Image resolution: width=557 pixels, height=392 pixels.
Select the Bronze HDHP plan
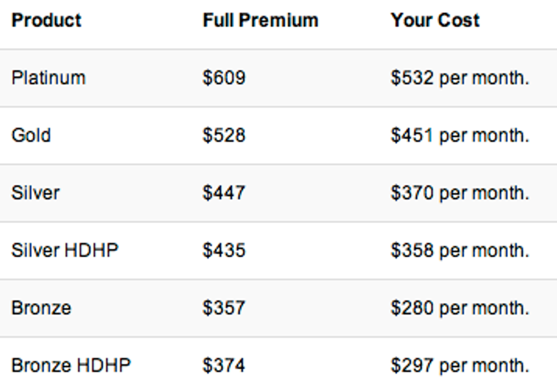point(71,365)
